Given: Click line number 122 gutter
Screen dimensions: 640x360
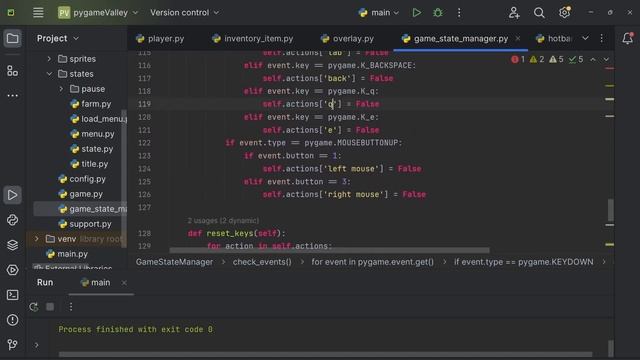Looking at the screenshot, I should click(x=144, y=143).
